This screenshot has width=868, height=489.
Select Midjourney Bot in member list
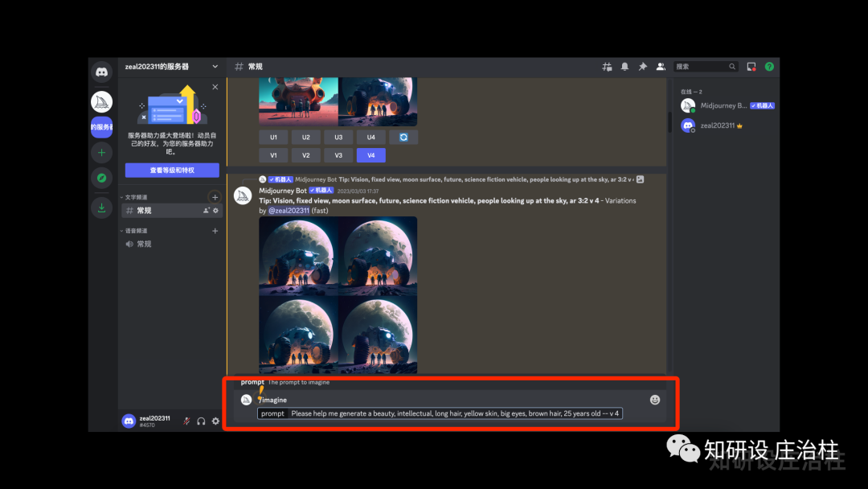(x=727, y=105)
